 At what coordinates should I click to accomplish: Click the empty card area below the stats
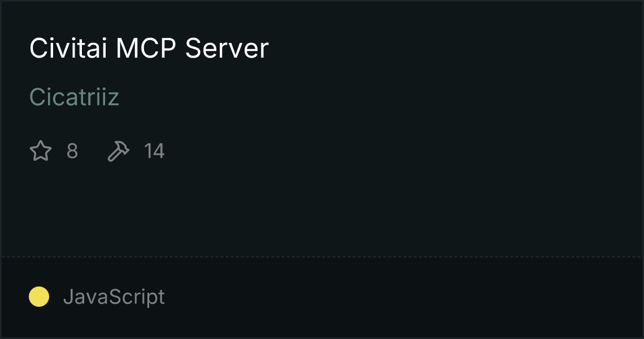[322, 210]
